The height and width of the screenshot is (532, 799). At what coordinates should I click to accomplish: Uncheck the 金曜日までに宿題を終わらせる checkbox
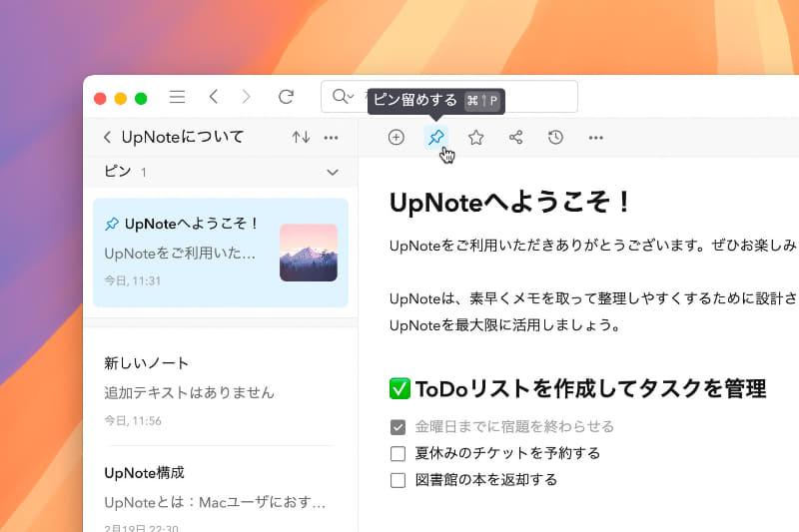pos(398,427)
